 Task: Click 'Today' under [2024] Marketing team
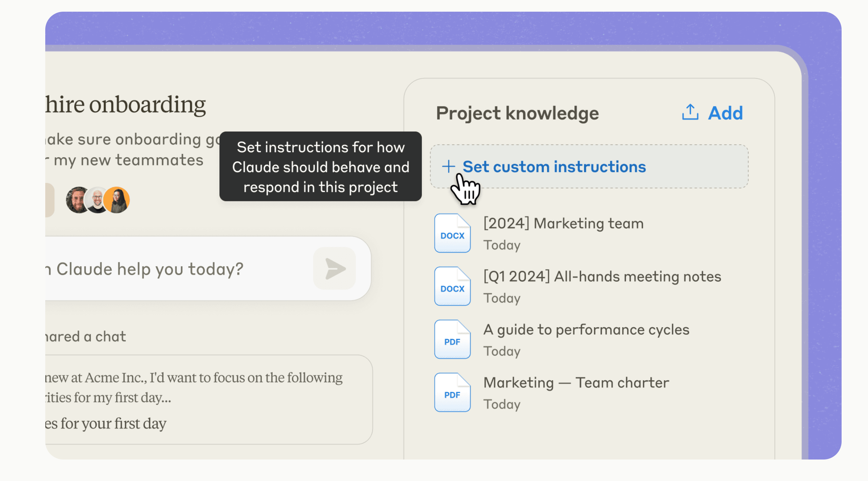pos(502,245)
